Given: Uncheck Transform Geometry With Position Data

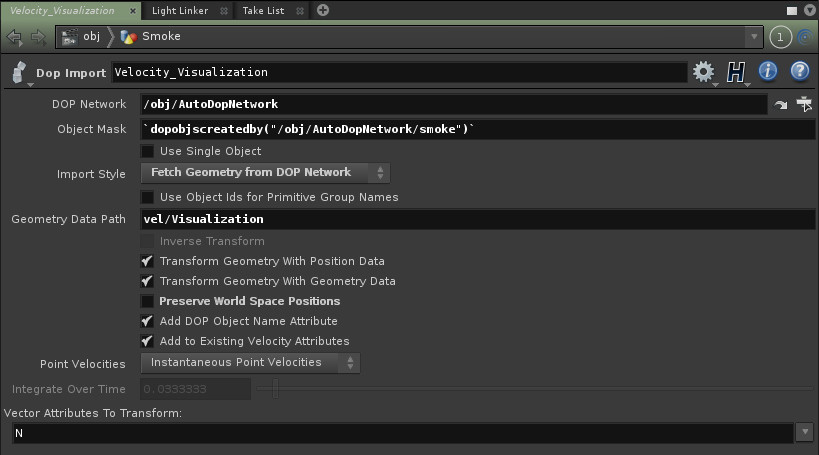Looking at the screenshot, I should coord(148,261).
